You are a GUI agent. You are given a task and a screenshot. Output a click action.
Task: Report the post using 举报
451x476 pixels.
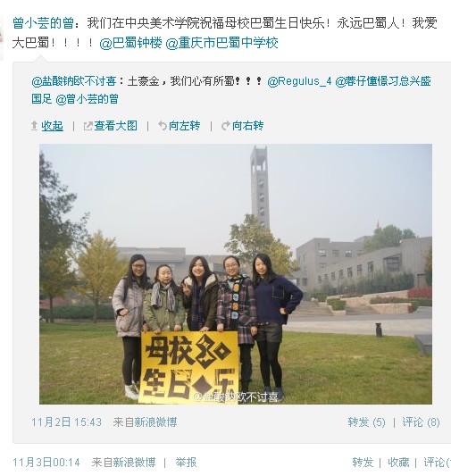click(x=186, y=463)
